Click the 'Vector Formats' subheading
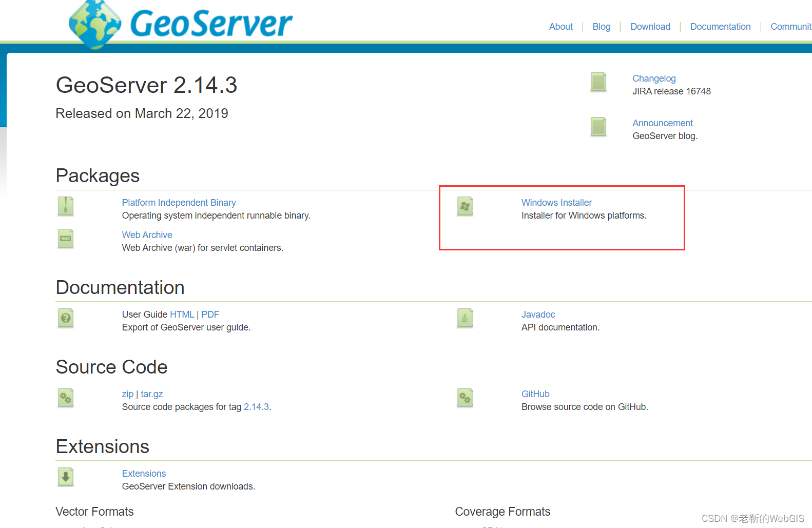 94,512
